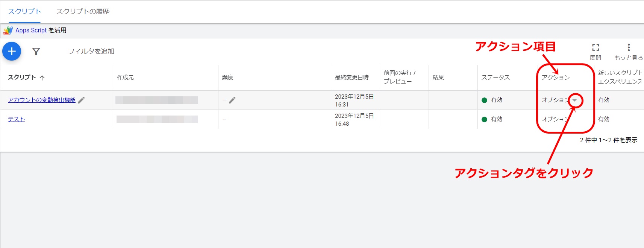Select the スクリプト tab
644x248 pixels.
click(24, 12)
